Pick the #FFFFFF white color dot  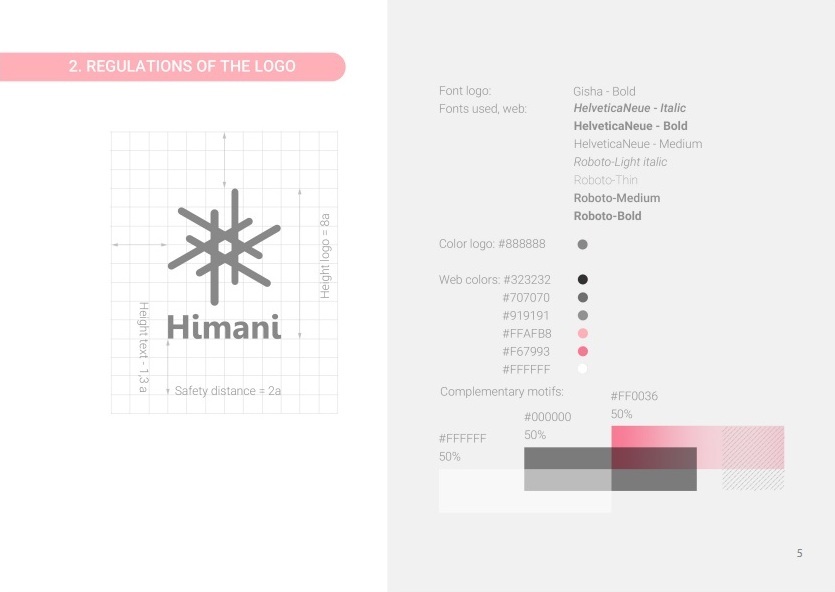click(x=583, y=369)
